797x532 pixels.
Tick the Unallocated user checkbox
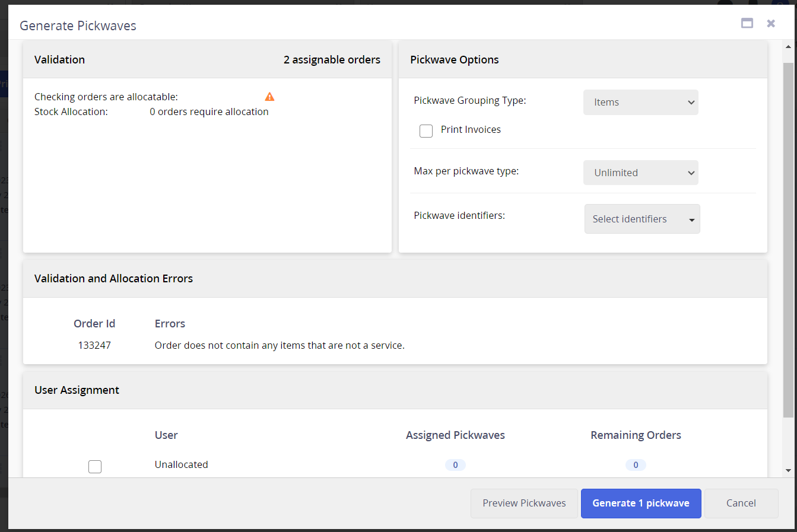pyautogui.click(x=95, y=467)
